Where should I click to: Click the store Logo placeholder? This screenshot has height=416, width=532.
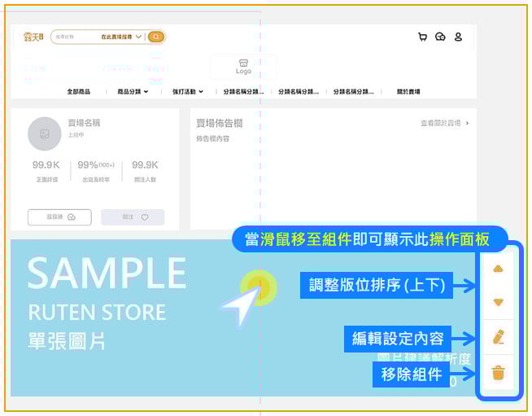click(243, 66)
